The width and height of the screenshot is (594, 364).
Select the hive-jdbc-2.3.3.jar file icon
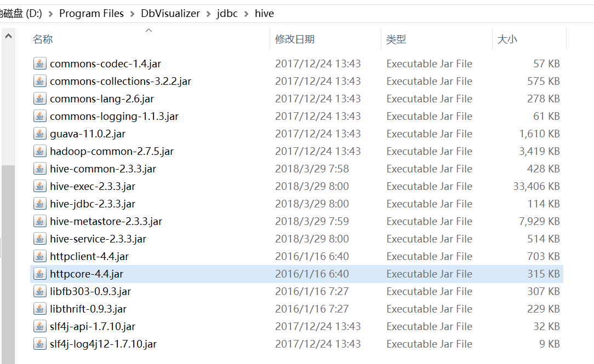tap(40, 204)
